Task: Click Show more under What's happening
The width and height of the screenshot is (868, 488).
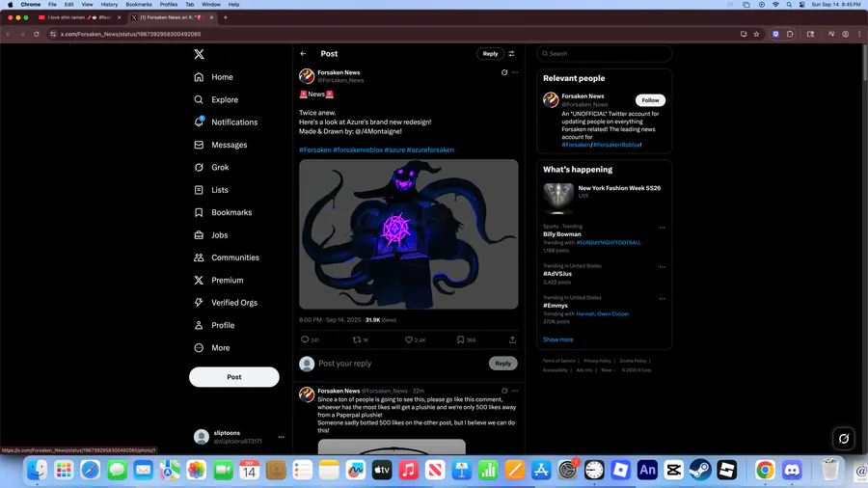Action: click(558, 339)
